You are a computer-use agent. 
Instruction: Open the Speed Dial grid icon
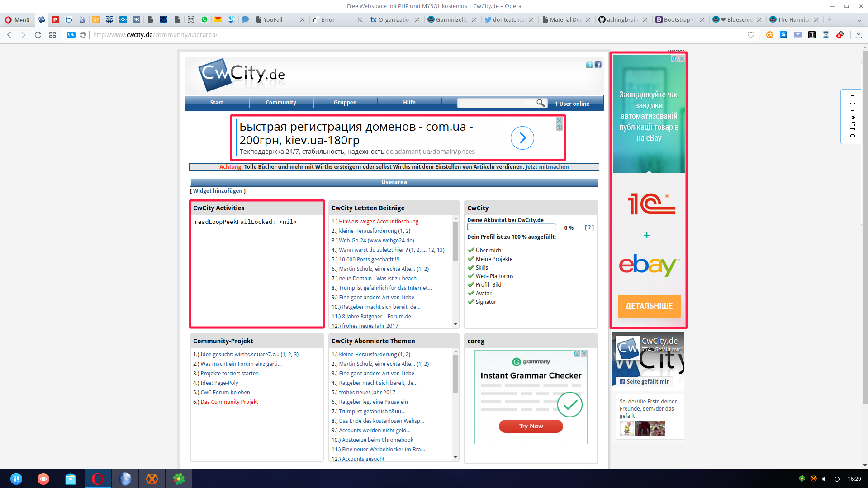coord(52,35)
